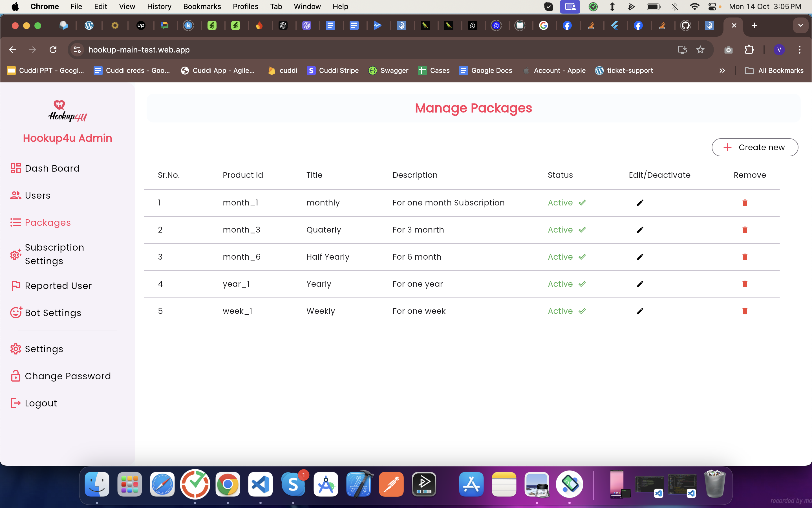The image size is (812, 508).
Task: Remove the month_6 Half Yearly package
Action: pyautogui.click(x=745, y=257)
